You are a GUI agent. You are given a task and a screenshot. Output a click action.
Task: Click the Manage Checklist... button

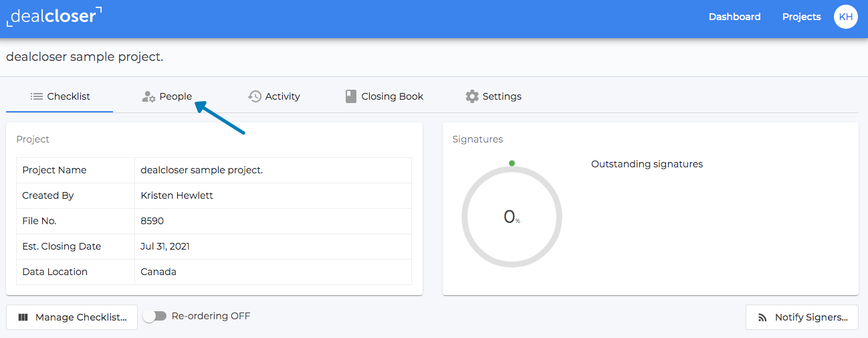click(x=72, y=317)
